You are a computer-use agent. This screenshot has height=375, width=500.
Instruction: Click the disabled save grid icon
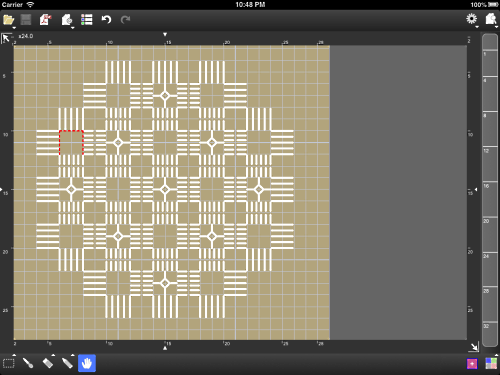pyautogui.click(x=26, y=20)
